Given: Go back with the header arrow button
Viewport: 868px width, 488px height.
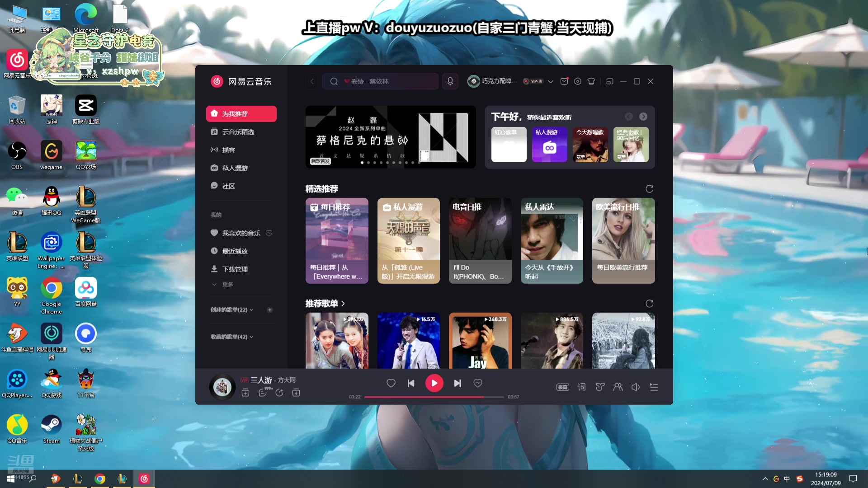Looking at the screenshot, I should click(312, 81).
